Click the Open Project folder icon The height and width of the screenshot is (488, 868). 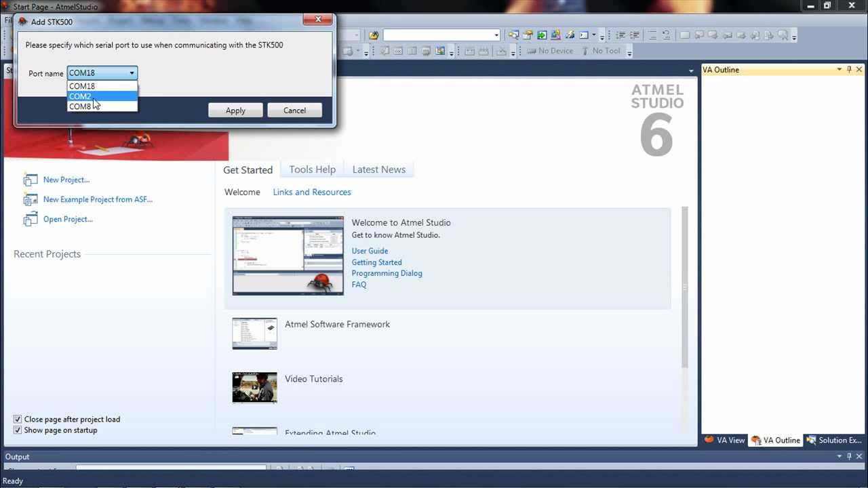pos(31,219)
